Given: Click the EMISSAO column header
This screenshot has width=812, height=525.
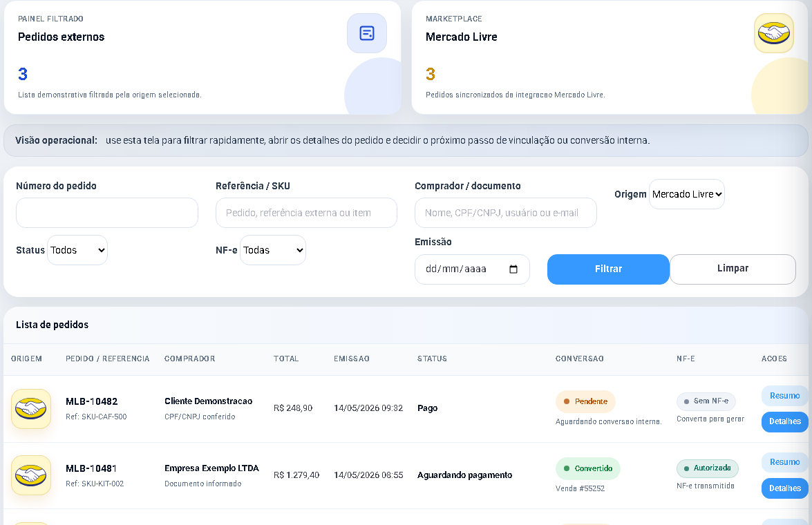Looking at the screenshot, I should (352, 359).
